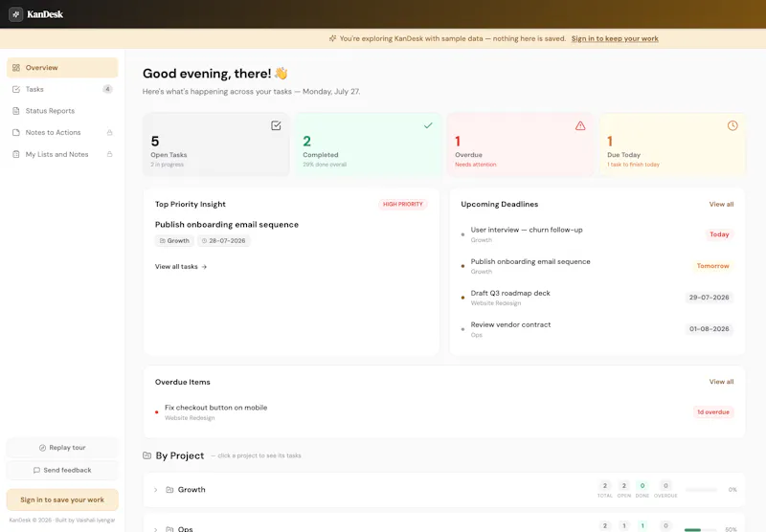Go to Tasks in the sidebar
Screen dimensions: 766x532
tap(62, 89)
